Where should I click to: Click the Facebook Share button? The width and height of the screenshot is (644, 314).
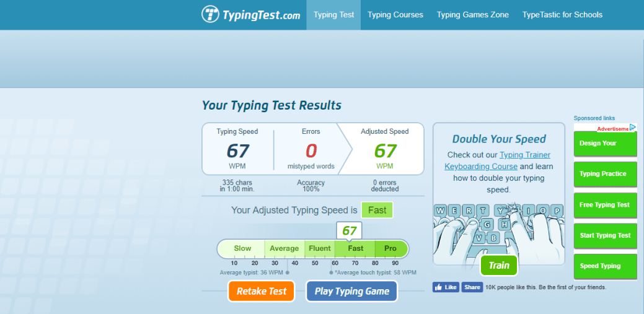tap(472, 287)
